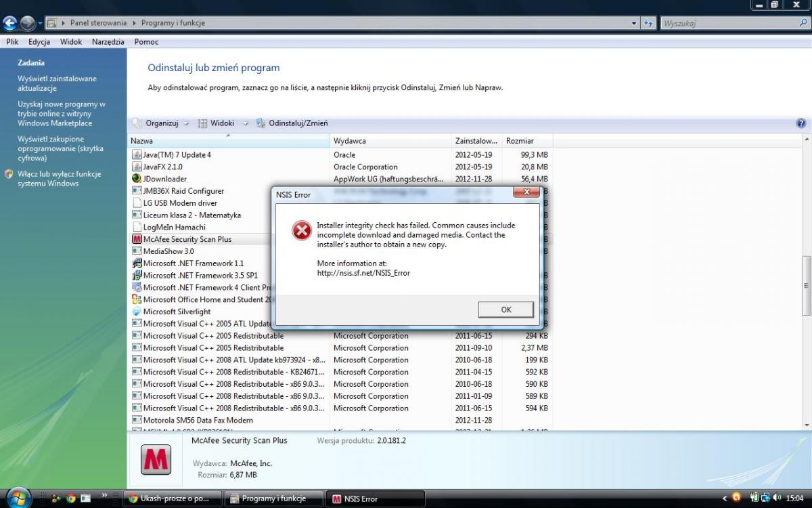Select Visual C++ 2005 Redistributable 2,37 MB row

coord(340,348)
